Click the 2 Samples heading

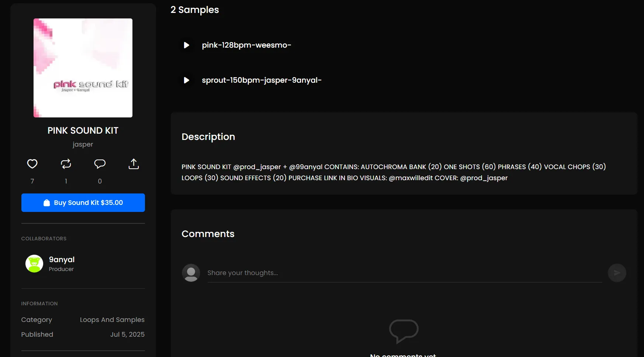195,10
